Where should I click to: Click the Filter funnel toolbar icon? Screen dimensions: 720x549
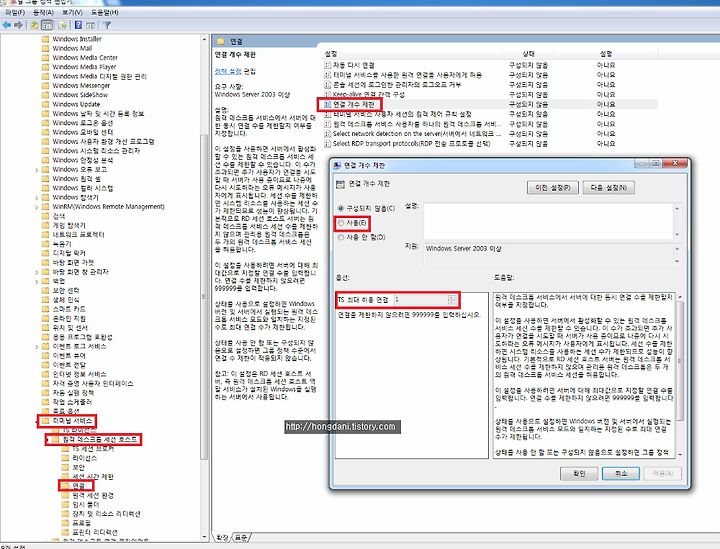tap(107, 25)
